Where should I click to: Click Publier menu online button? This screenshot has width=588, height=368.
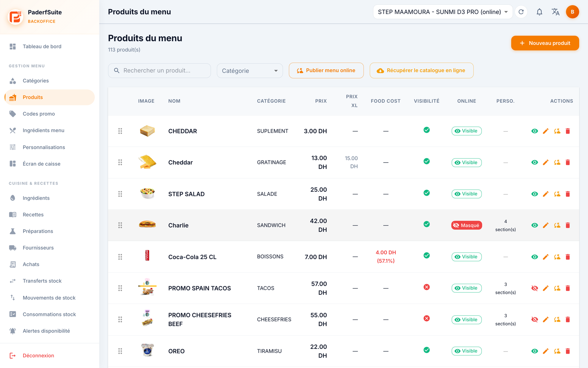[326, 70]
